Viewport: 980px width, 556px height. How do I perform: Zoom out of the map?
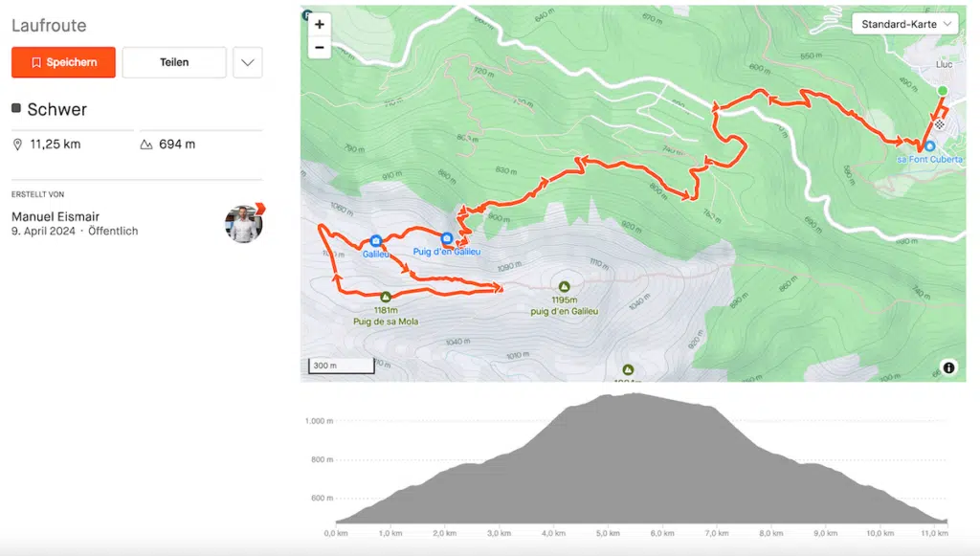click(319, 47)
